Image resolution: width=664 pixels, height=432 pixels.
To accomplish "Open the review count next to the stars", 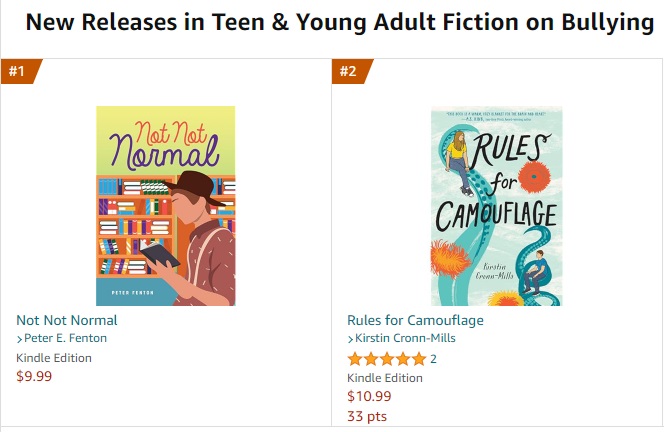I will point(433,359).
